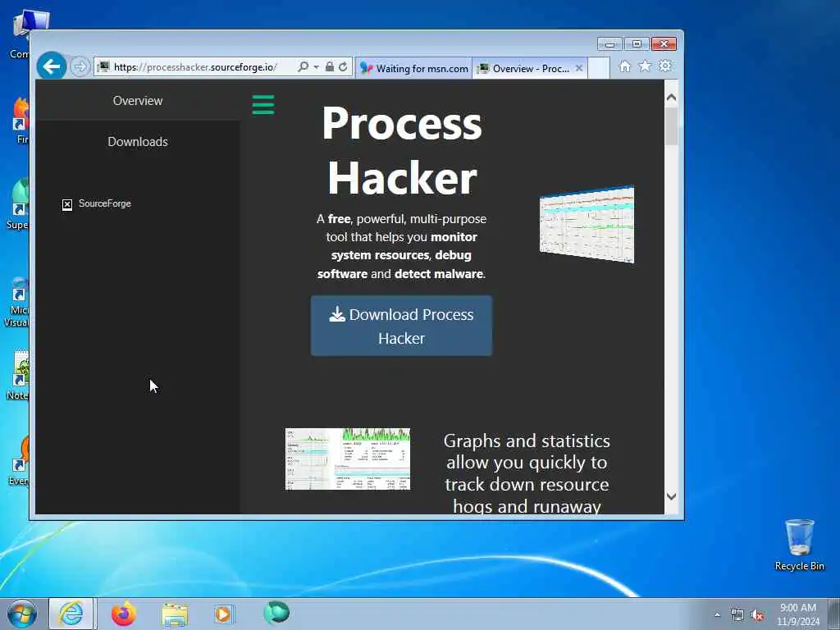Switch to the Waiting for msn.com tab
This screenshot has width=840, height=630.
coord(414,69)
